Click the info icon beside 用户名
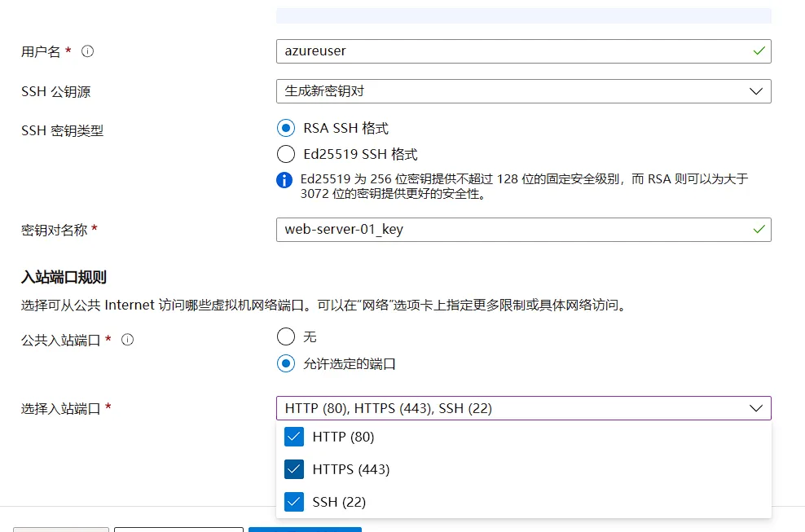805x532 pixels. 87,51
